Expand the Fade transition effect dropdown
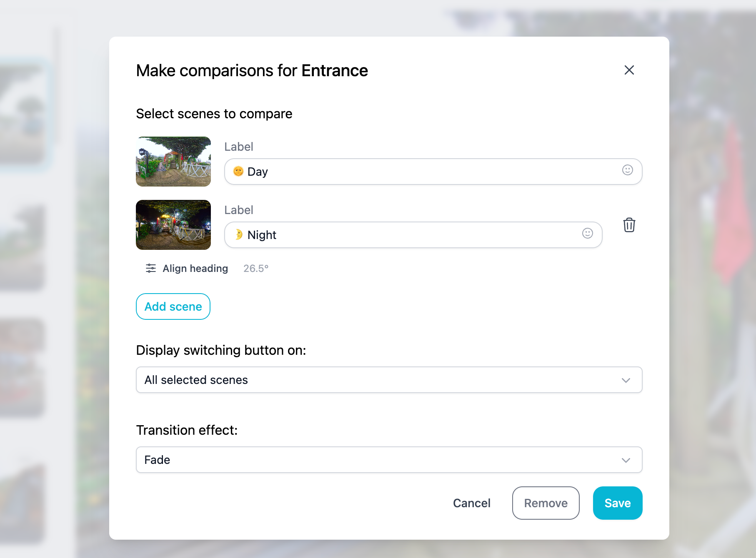This screenshot has height=558, width=756. [389, 460]
